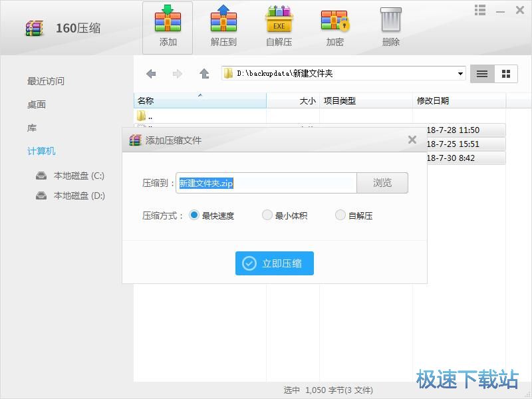
Task: Select the row dated 18-7-25 15:51
Action: pos(466,144)
